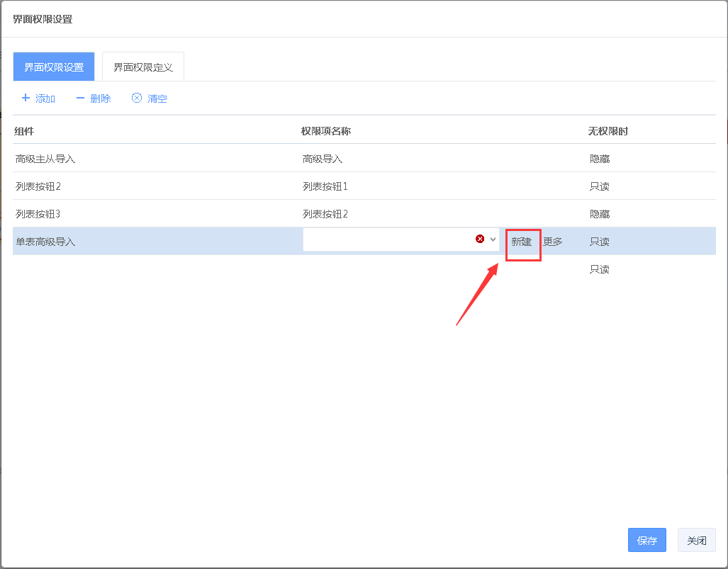This screenshot has width=728, height=569.
Task: Open 只读 setting for the 列表按钮2 row
Action: pos(600,186)
